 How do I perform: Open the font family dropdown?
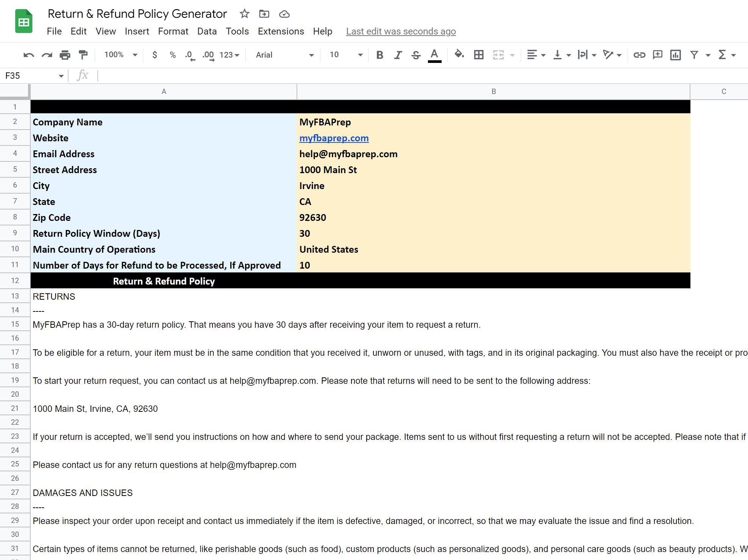284,55
